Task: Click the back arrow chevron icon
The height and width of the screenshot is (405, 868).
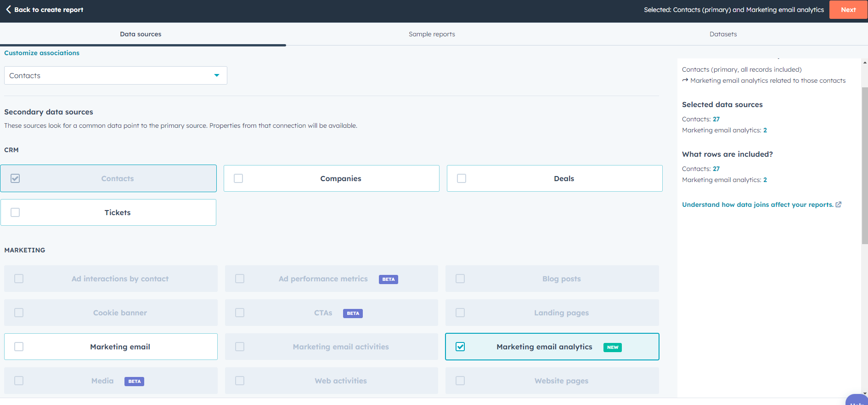Action: tap(8, 9)
